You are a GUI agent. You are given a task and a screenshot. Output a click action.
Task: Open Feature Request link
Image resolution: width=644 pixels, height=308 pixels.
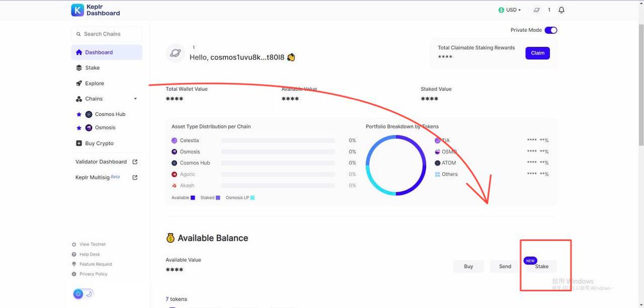96,264
